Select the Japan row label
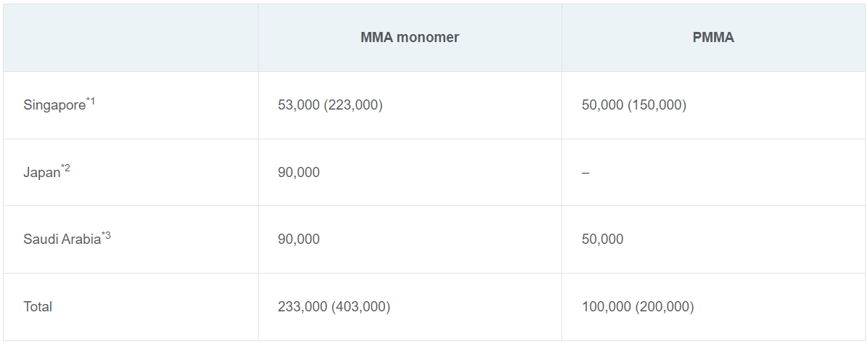Viewport: 868px width, 344px height. click(x=41, y=173)
